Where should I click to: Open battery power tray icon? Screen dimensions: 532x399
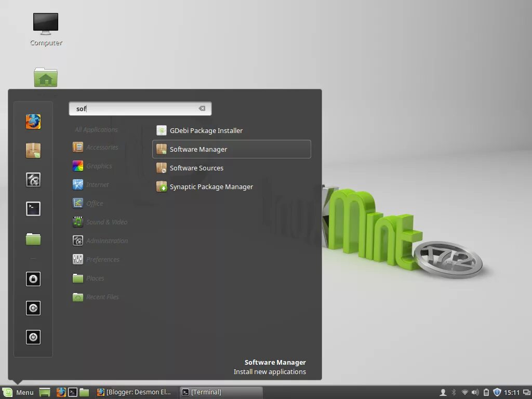(486, 393)
